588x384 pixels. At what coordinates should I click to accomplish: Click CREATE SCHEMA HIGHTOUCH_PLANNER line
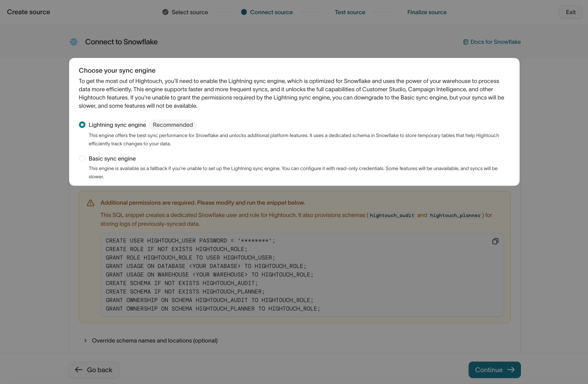(x=185, y=292)
